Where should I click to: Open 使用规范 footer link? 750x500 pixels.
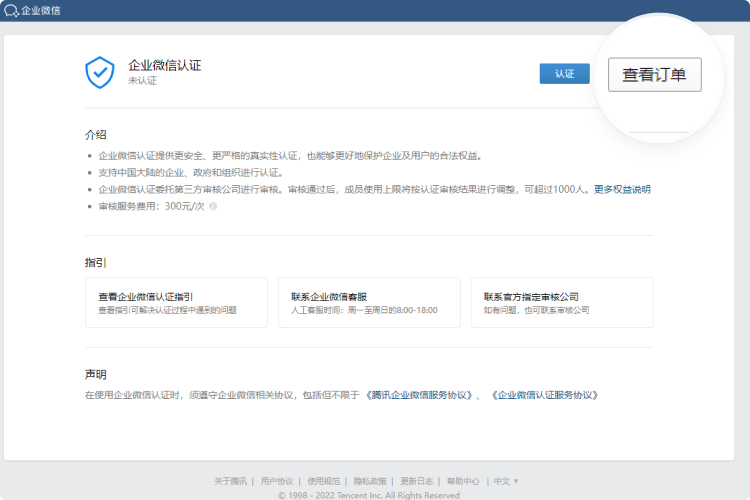click(323, 481)
